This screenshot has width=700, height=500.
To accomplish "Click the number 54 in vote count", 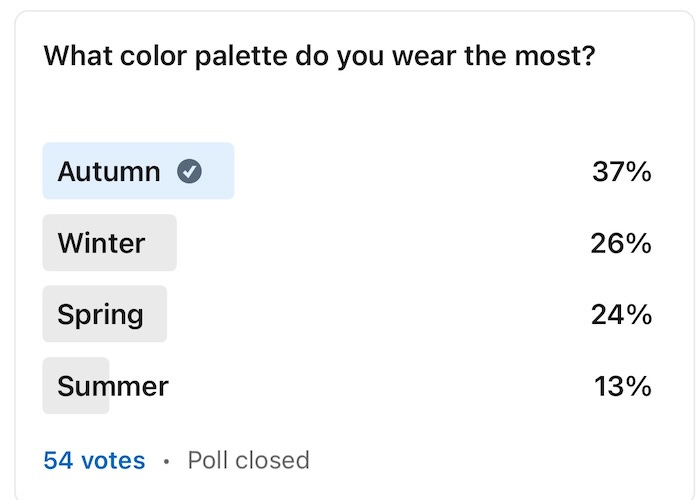I will (x=58, y=460).
